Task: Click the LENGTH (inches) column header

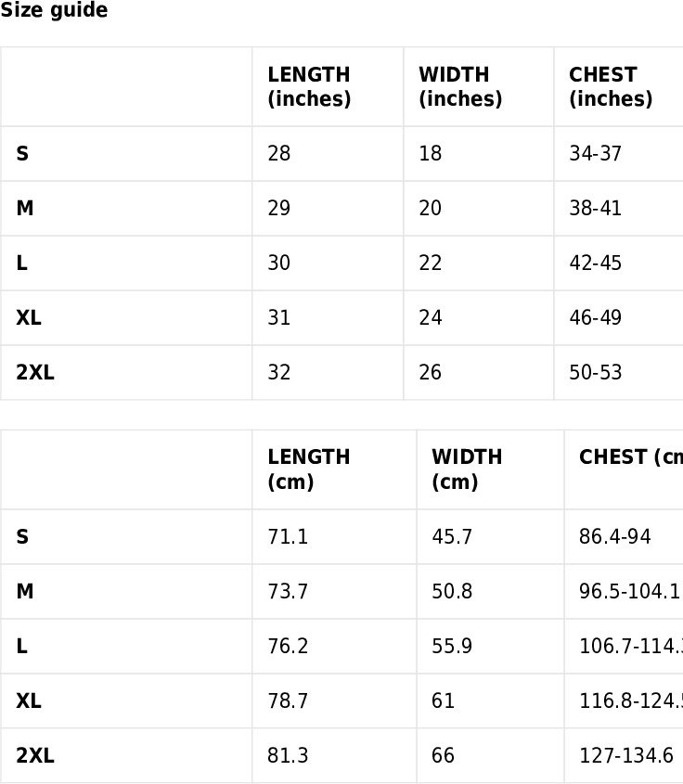Action: tap(309, 86)
